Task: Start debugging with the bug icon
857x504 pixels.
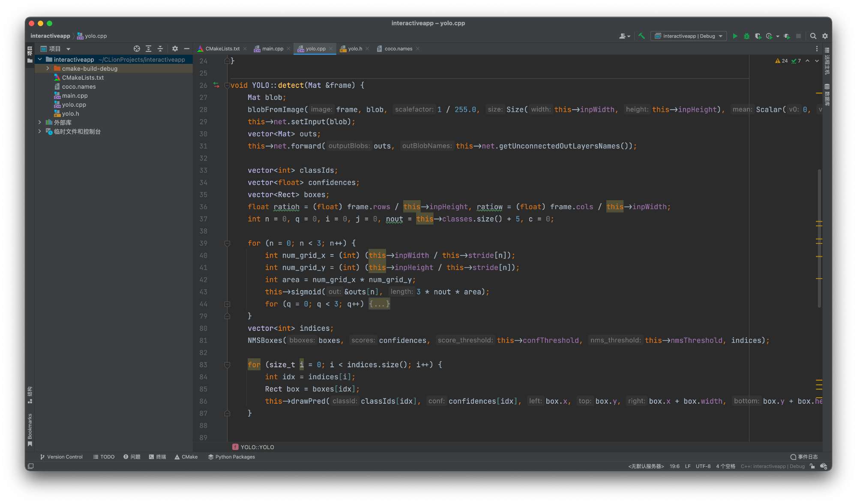Action: click(x=746, y=36)
